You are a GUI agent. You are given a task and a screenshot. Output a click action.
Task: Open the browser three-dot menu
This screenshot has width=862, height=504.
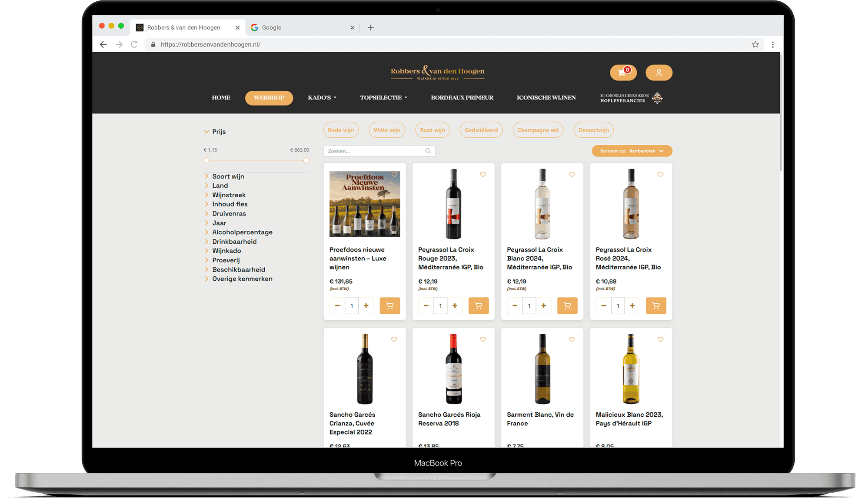coord(772,44)
